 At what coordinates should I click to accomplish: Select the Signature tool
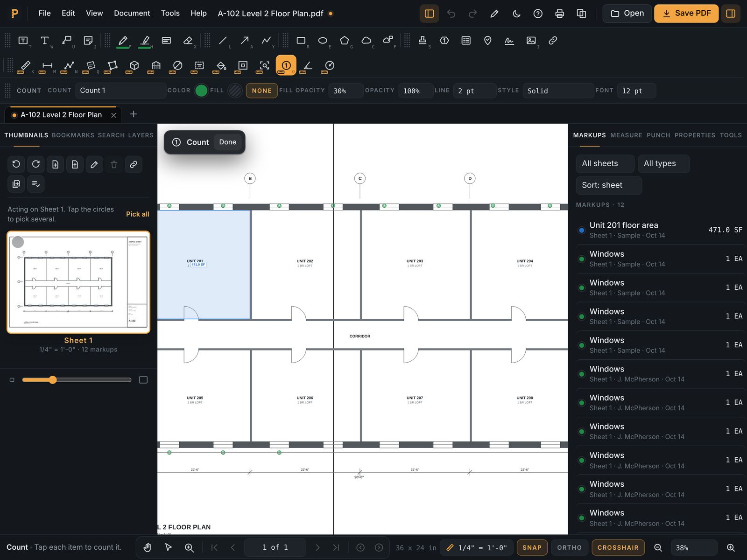click(x=509, y=41)
